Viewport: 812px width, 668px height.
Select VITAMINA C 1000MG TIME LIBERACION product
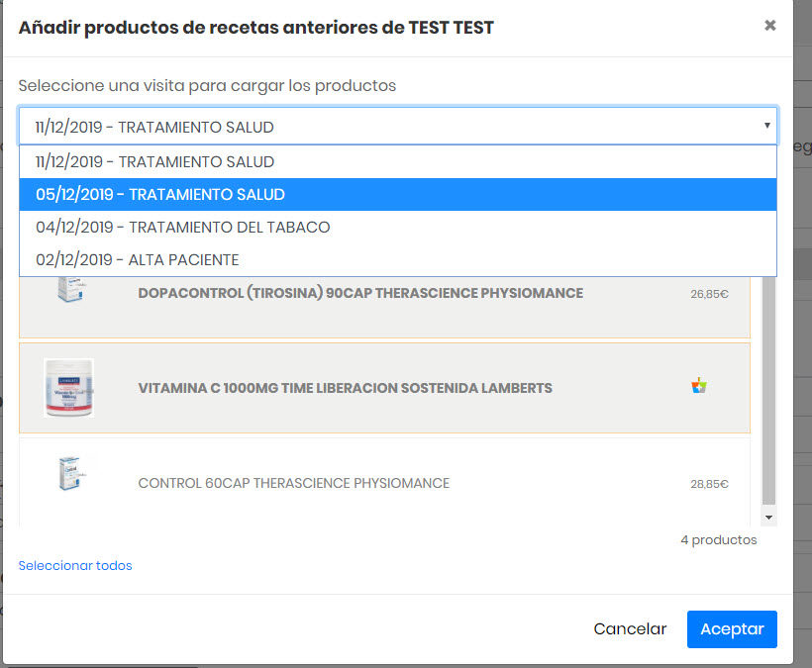pyautogui.click(x=345, y=388)
